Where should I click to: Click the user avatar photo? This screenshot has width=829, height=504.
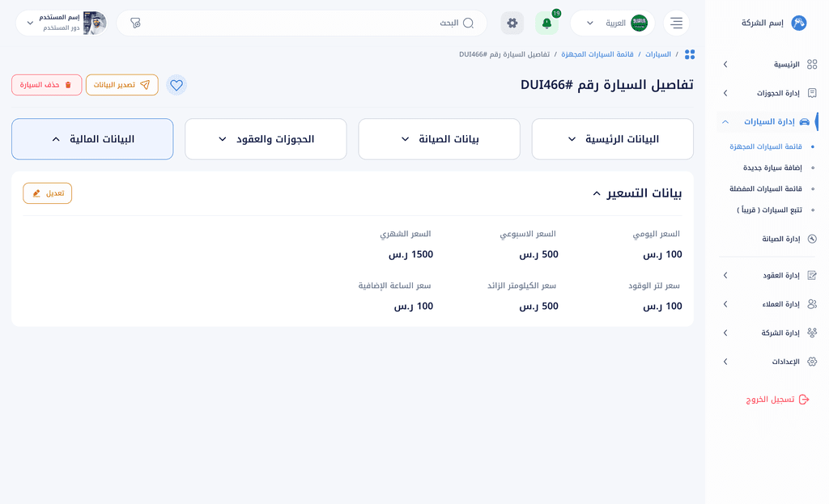pyautogui.click(x=96, y=23)
